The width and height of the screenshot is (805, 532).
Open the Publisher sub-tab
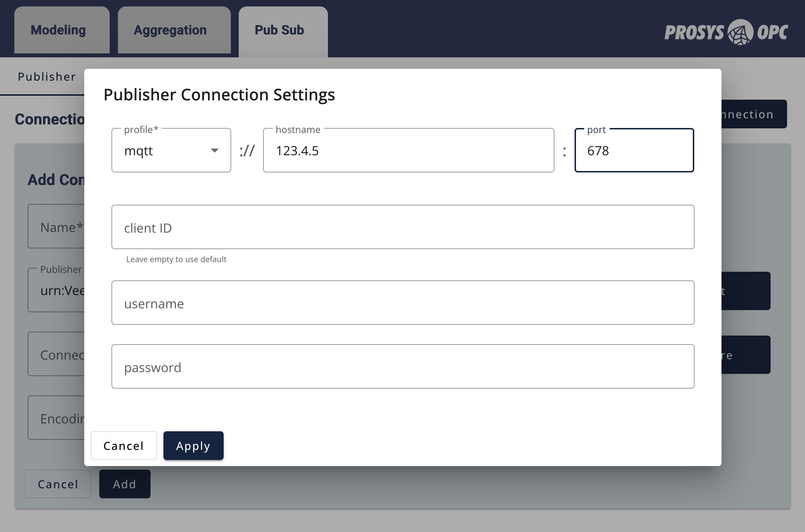click(47, 77)
